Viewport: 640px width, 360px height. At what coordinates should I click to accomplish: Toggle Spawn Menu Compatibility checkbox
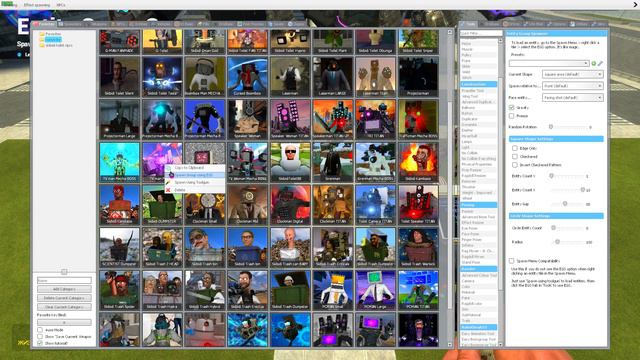point(511,260)
